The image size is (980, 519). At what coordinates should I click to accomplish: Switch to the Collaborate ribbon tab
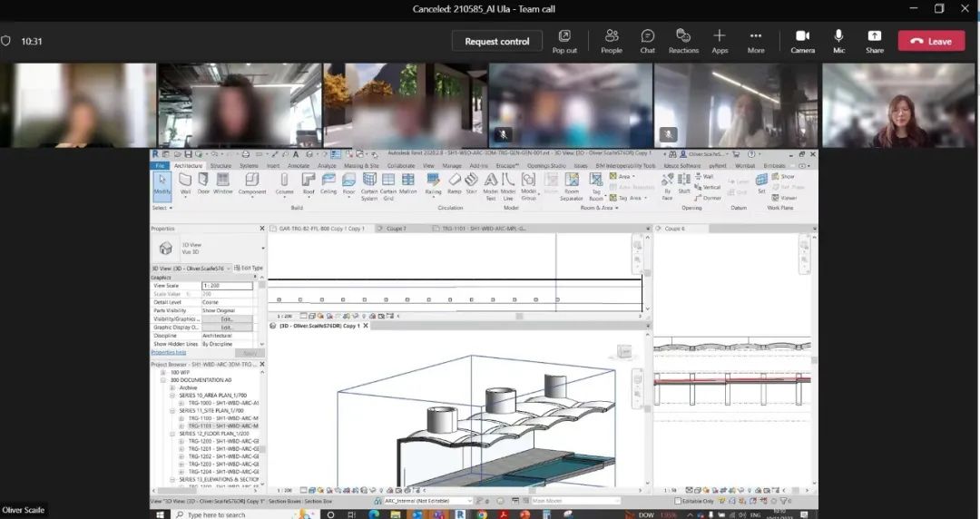(401, 166)
